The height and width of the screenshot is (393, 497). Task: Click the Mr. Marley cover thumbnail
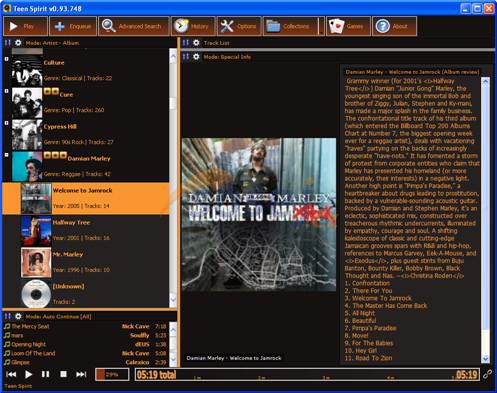(x=36, y=262)
